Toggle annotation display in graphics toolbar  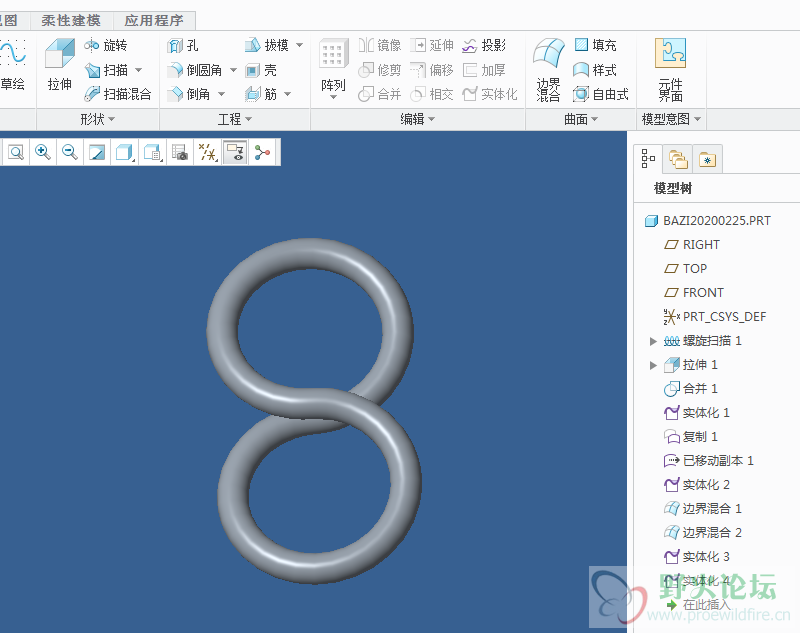[235, 153]
